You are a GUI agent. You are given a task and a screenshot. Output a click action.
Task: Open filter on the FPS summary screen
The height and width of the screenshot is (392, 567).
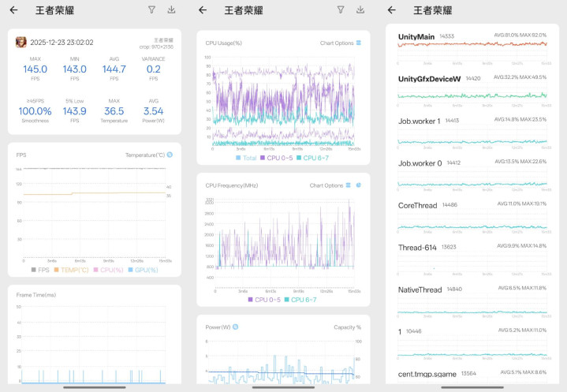point(152,10)
